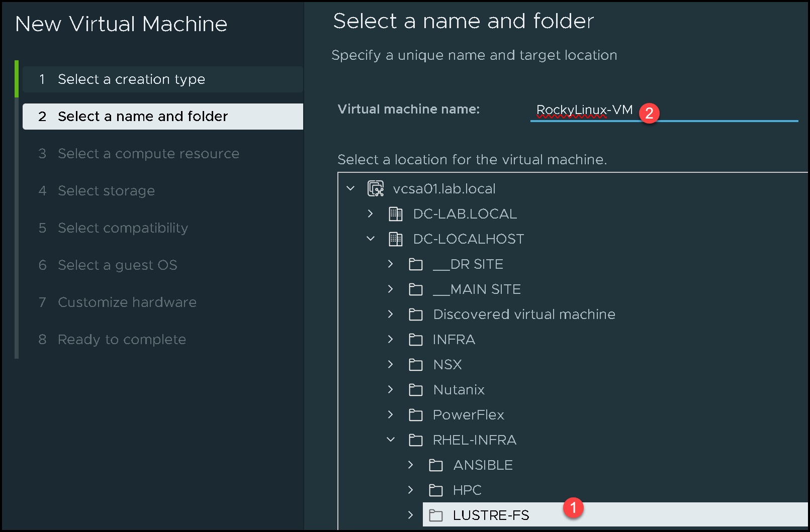Select the HPC folder as location
The width and height of the screenshot is (810, 532).
(x=467, y=490)
